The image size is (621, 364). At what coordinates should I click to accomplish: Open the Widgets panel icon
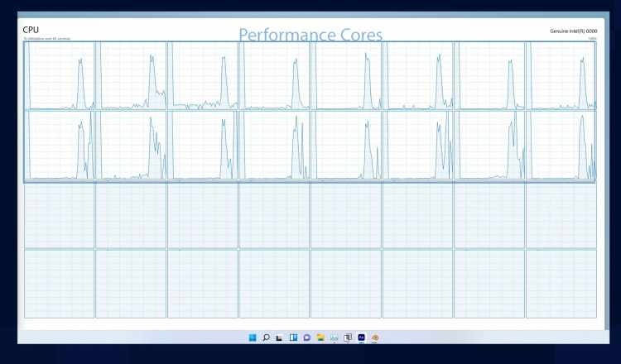293,338
